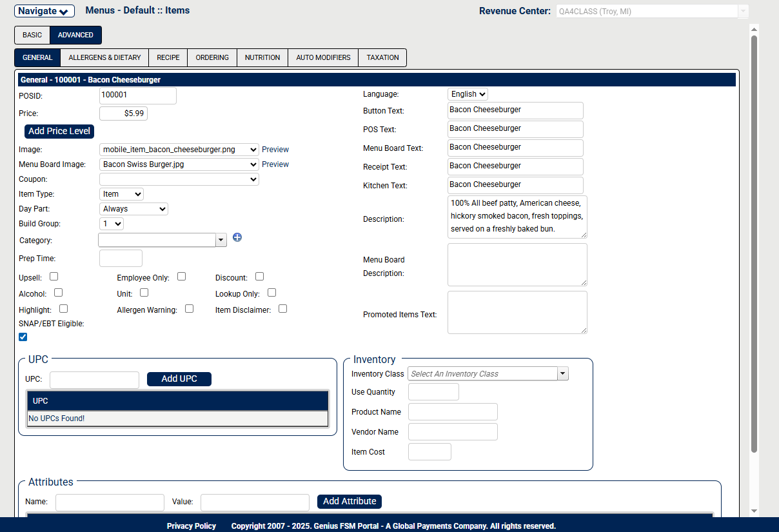Image resolution: width=779 pixels, height=532 pixels.
Task: Switch to the Basic view tab
Action: pos(32,35)
